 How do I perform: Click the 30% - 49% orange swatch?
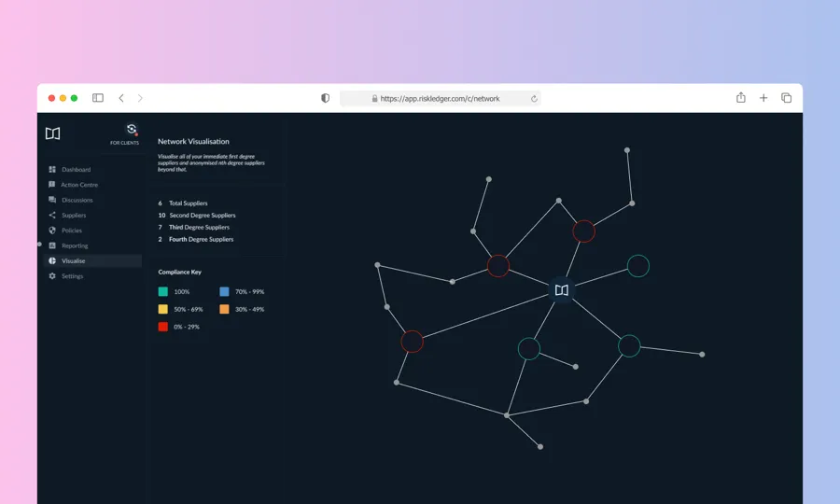tap(224, 309)
